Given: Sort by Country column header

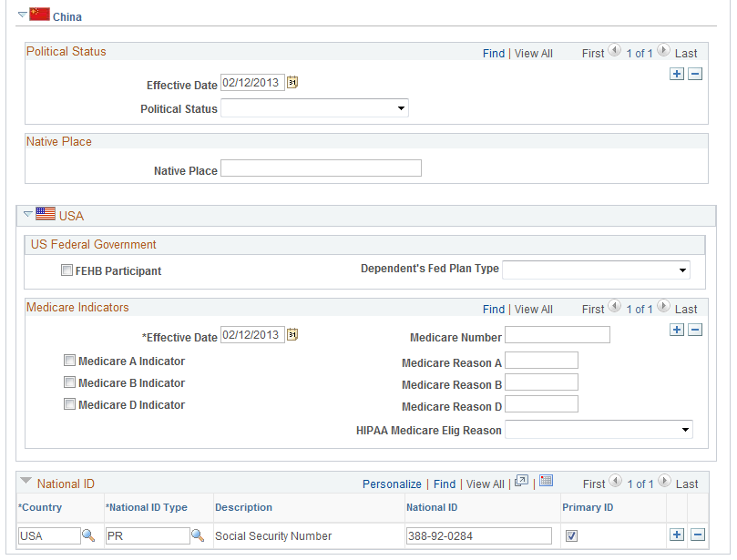Looking at the screenshot, I should 40,507.
